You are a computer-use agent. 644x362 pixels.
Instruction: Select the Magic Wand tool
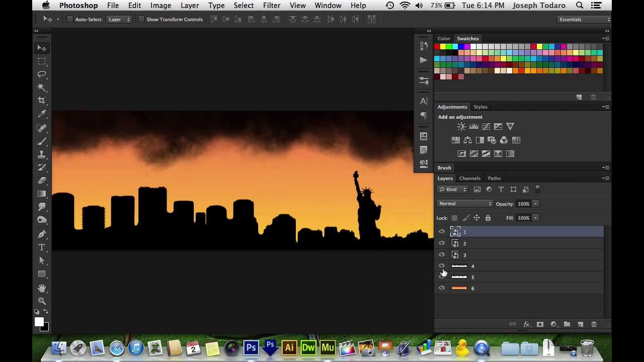[x=42, y=87]
